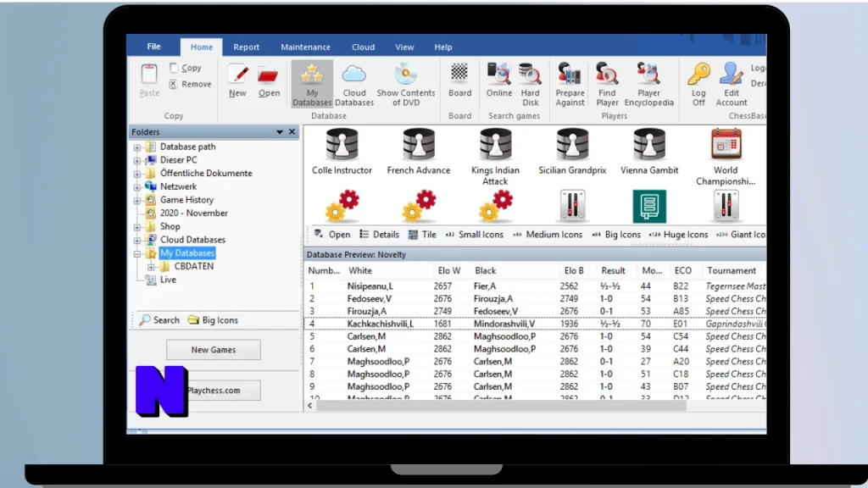Image resolution: width=868 pixels, height=488 pixels.
Task: Open the Board icon
Action: point(459,80)
